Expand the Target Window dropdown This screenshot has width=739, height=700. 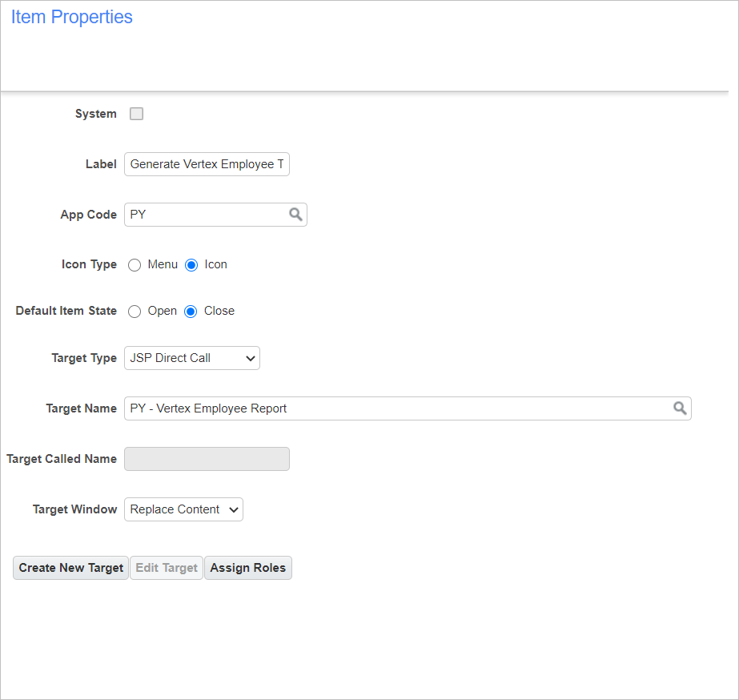click(x=183, y=509)
